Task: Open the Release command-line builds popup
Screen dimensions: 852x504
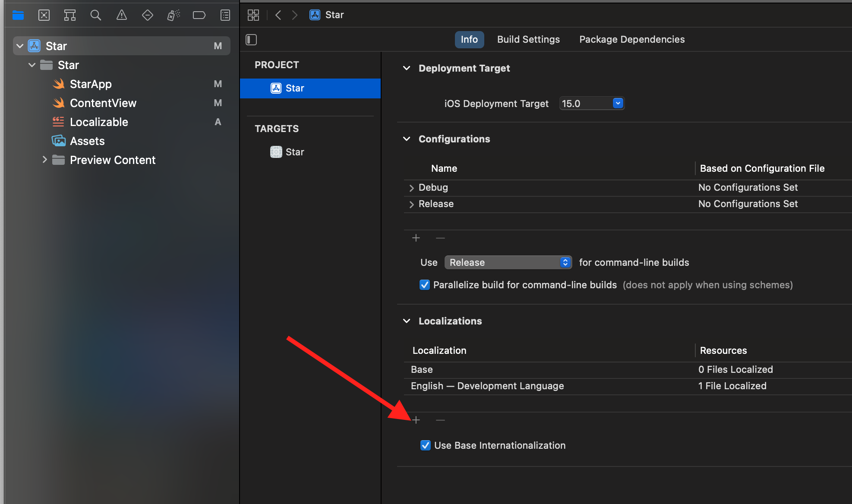Action: tap(508, 262)
